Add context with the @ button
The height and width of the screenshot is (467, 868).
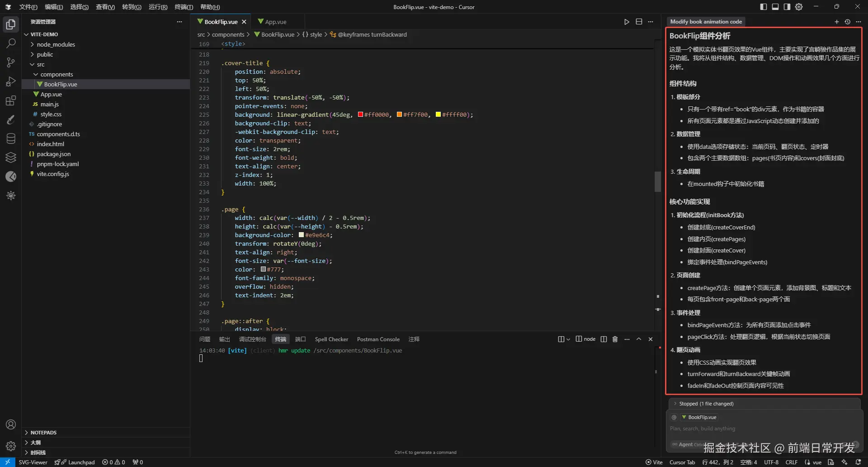coord(674,417)
